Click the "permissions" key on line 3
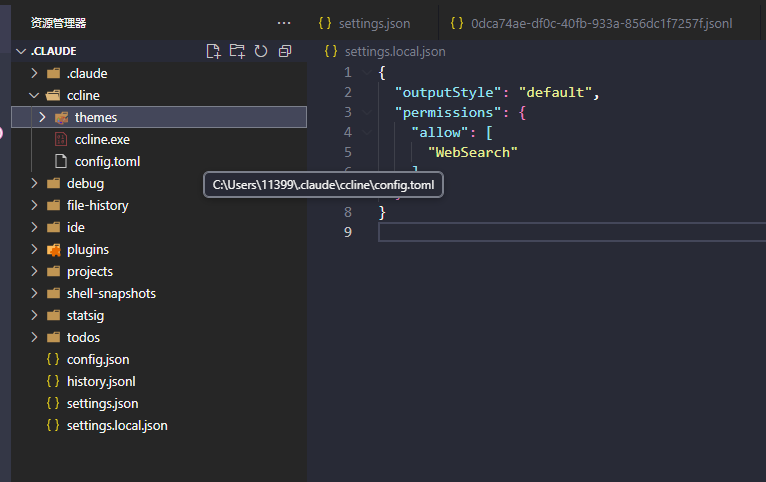This screenshot has height=482, width=766. click(448, 113)
